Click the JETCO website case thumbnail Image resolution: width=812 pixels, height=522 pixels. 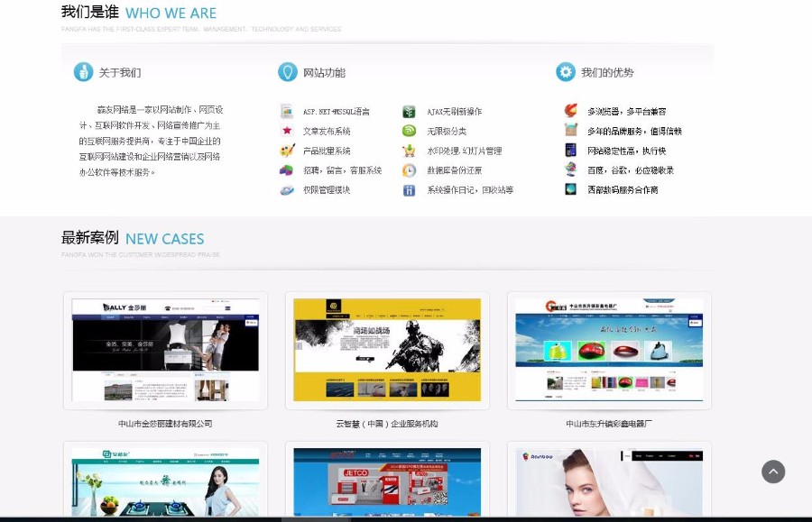[386, 482]
